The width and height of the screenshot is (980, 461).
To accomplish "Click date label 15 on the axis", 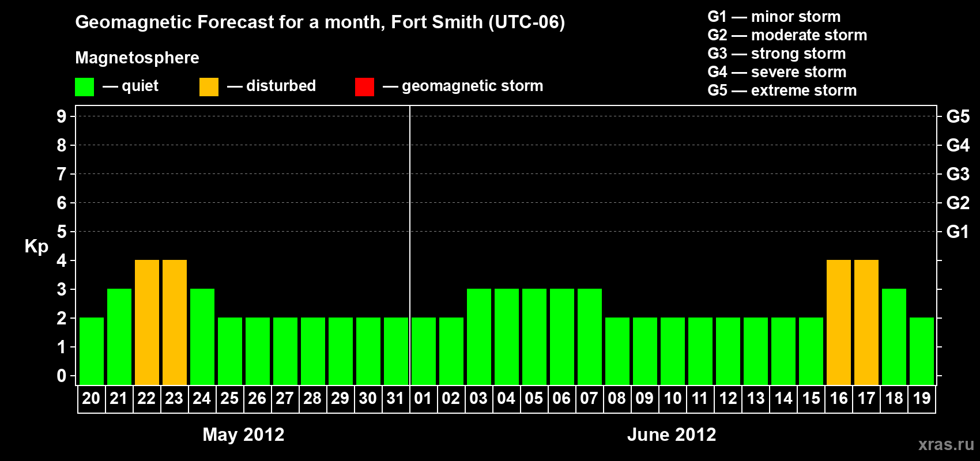I will [x=811, y=398].
